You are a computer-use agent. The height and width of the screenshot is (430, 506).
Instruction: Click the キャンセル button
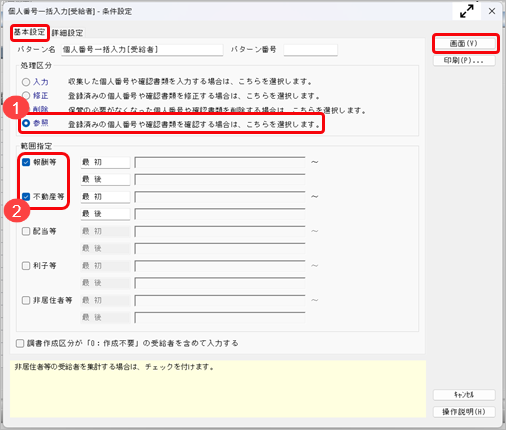coord(464,395)
